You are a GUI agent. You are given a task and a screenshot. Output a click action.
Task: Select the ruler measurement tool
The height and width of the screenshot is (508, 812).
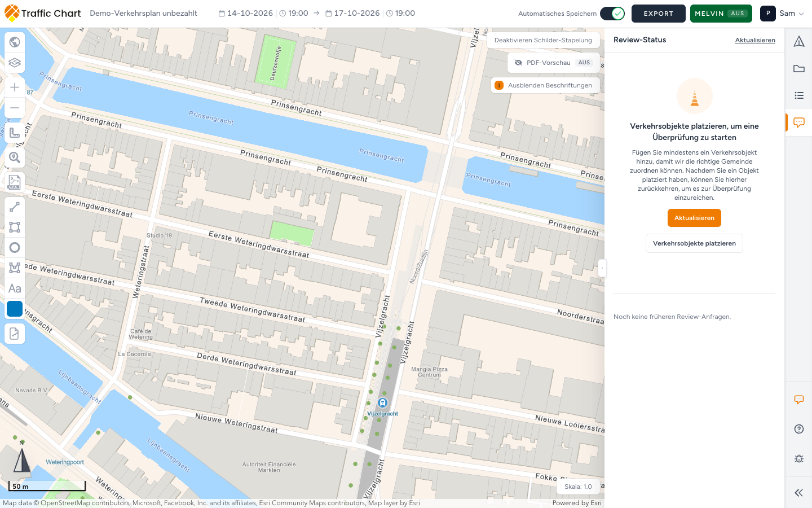click(15, 133)
